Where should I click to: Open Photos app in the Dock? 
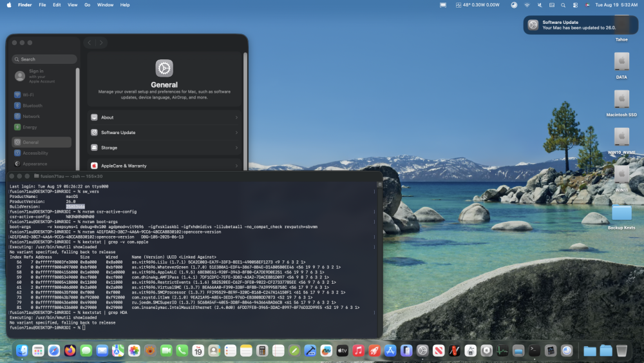pyautogui.click(x=134, y=351)
